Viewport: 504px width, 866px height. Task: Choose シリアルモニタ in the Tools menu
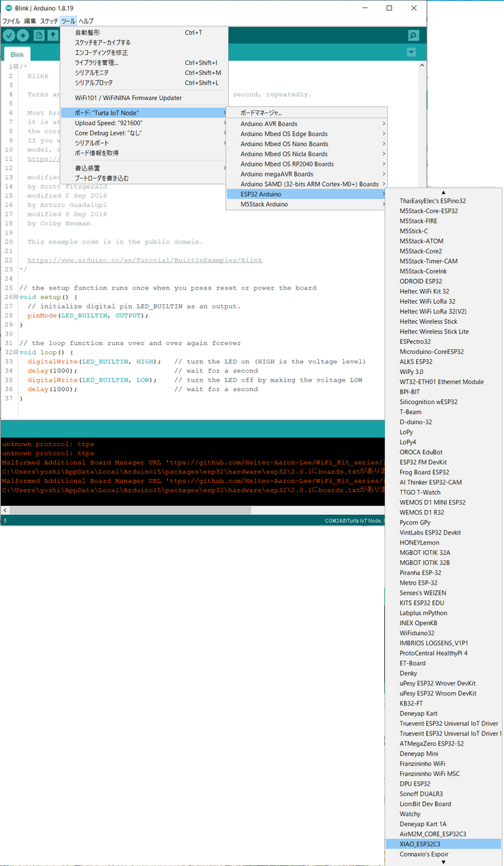point(91,72)
